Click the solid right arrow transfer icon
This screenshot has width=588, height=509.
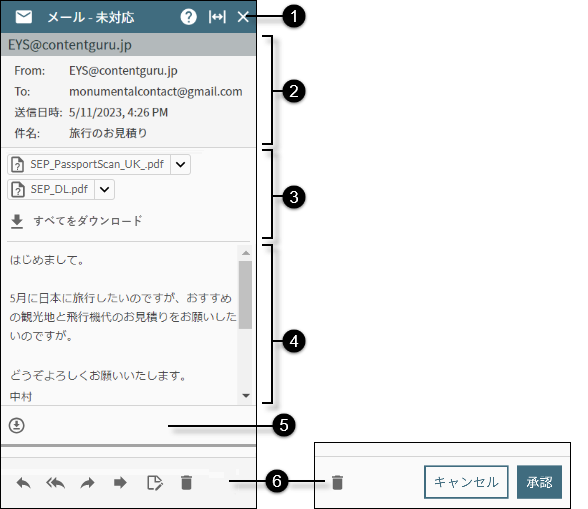click(x=120, y=483)
